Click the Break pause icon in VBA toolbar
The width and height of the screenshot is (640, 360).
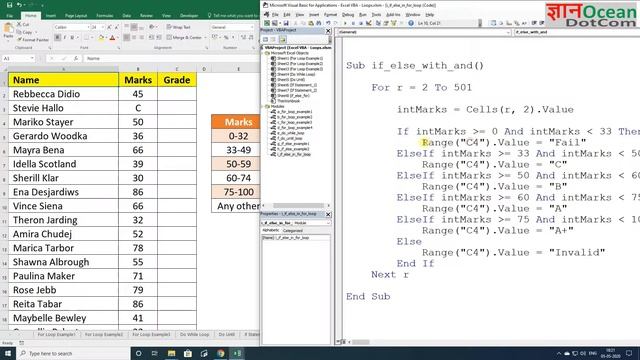(x=353, y=23)
